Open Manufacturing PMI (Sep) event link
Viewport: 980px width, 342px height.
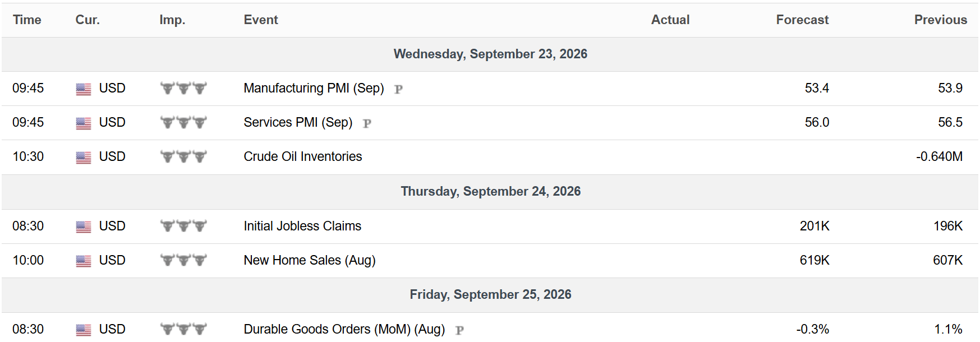pyautogui.click(x=314, y=88)
